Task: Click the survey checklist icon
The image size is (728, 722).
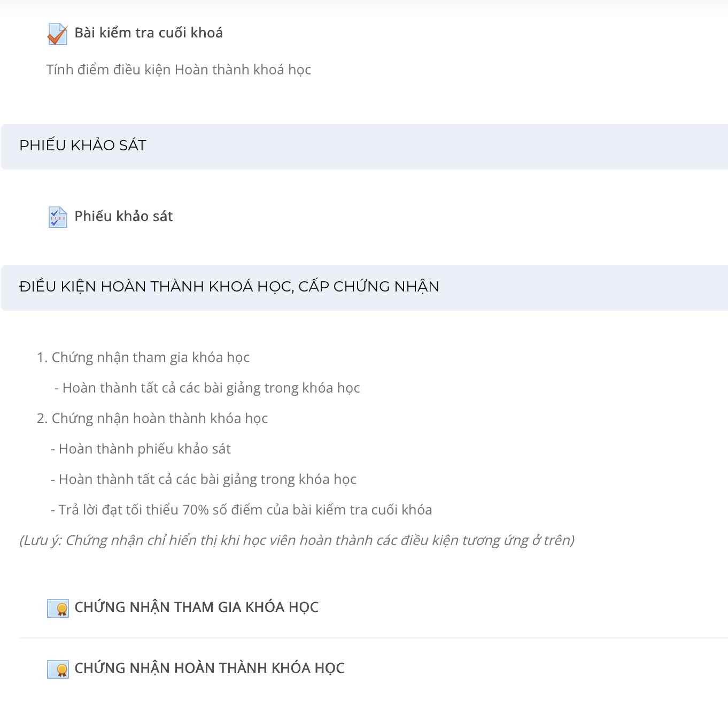Action: (58, 217)
